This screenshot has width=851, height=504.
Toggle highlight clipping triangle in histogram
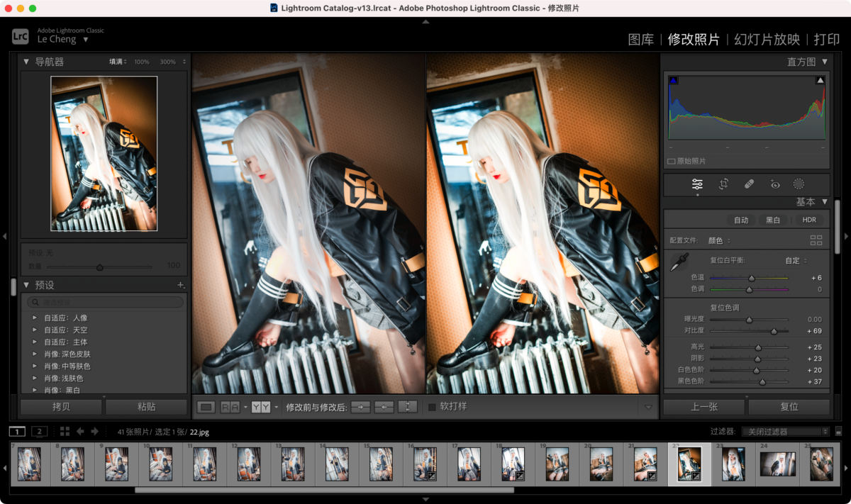click(x=821, y=81)
